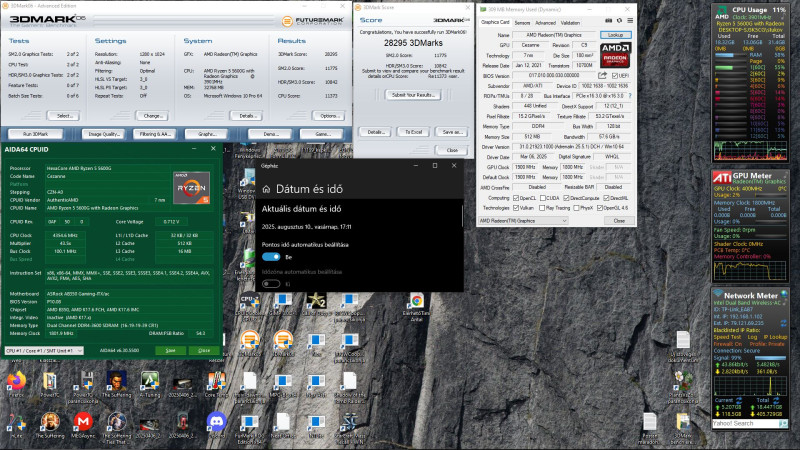Click the Game button in 3DMark06
This screenshot has height=450, width=800.
coord(321,134)
